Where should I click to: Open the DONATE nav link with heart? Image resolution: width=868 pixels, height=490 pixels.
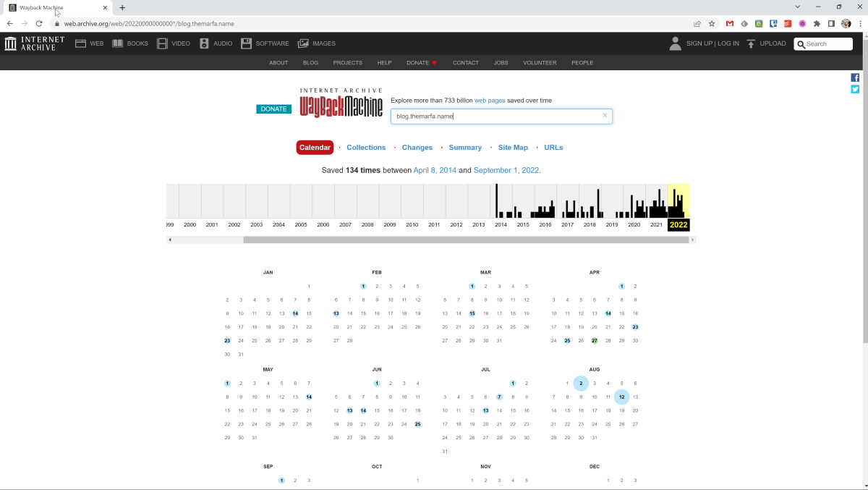[x=422, y=63]
